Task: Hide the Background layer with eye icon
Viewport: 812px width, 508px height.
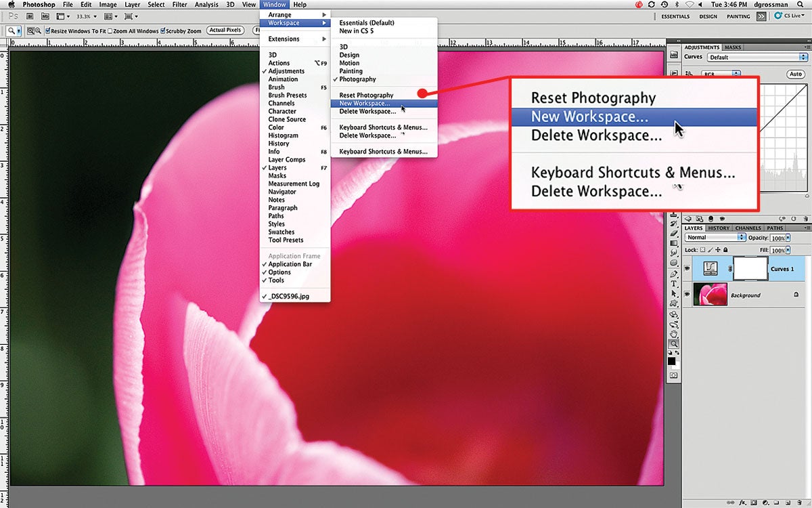Action: coord(687,295)
